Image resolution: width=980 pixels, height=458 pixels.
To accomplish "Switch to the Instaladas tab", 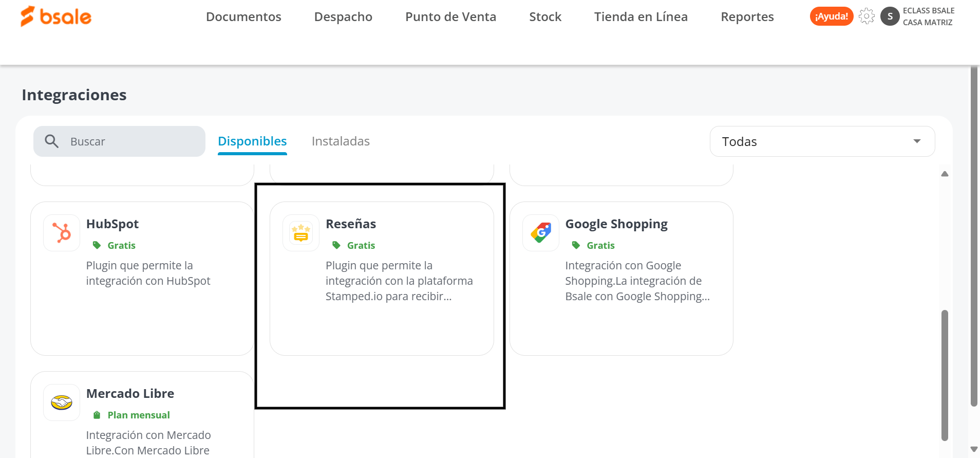I will 341,141.
